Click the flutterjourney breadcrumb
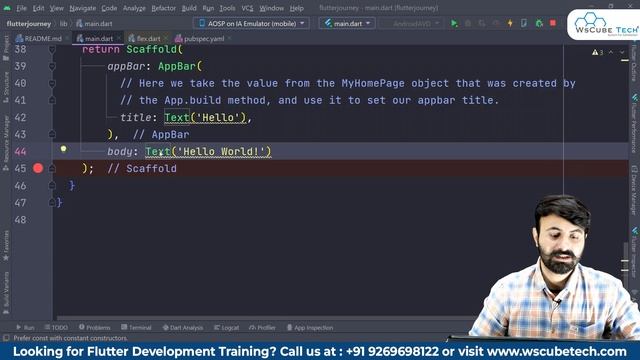The image size is (640, 360). click(29, 24)
